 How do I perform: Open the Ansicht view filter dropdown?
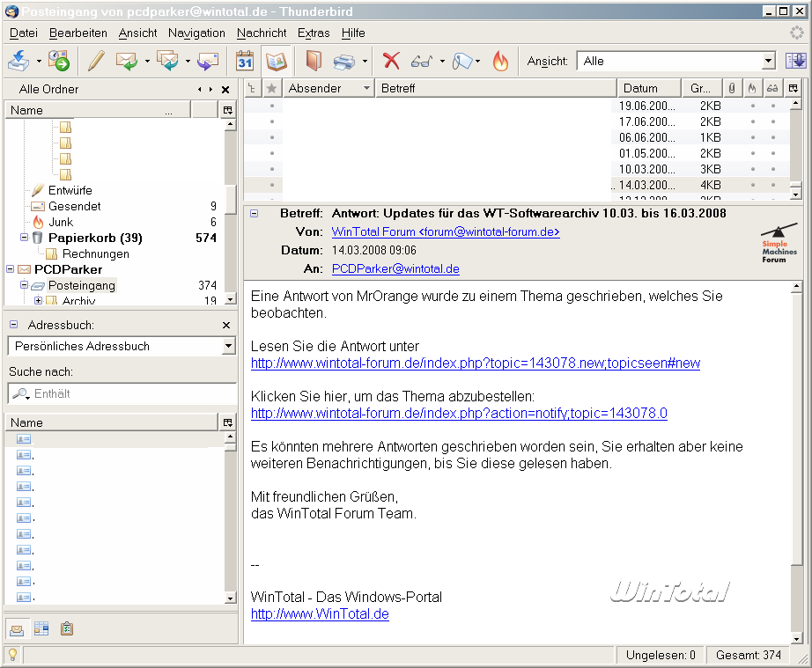click(x=768, y=61)
